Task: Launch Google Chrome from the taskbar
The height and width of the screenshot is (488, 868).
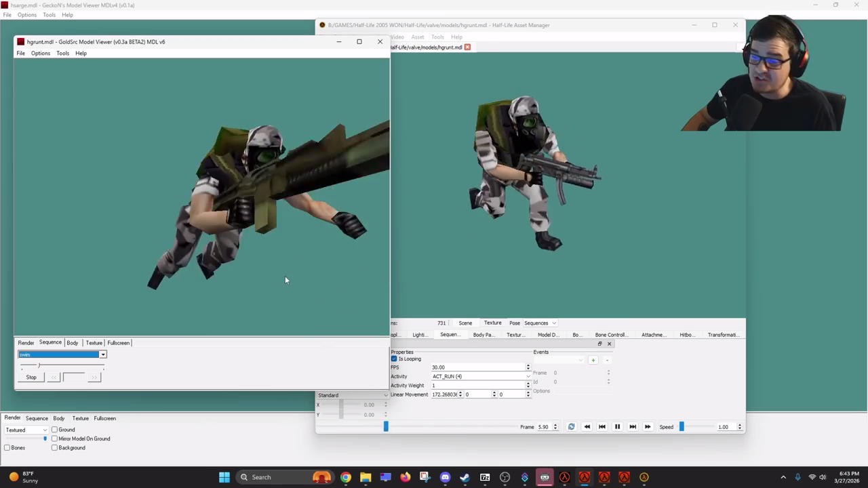Action: [346, 477]
